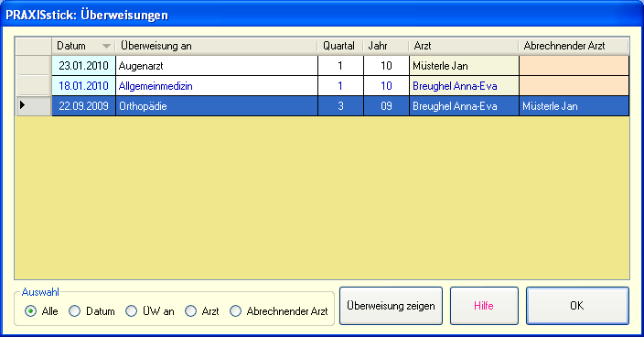This screenshot has width=644, height=337.
Task: Click the empty Abrechnender Arzt cell of Augenarzt row
Action: pyautogui.click(x=574, y=66)
